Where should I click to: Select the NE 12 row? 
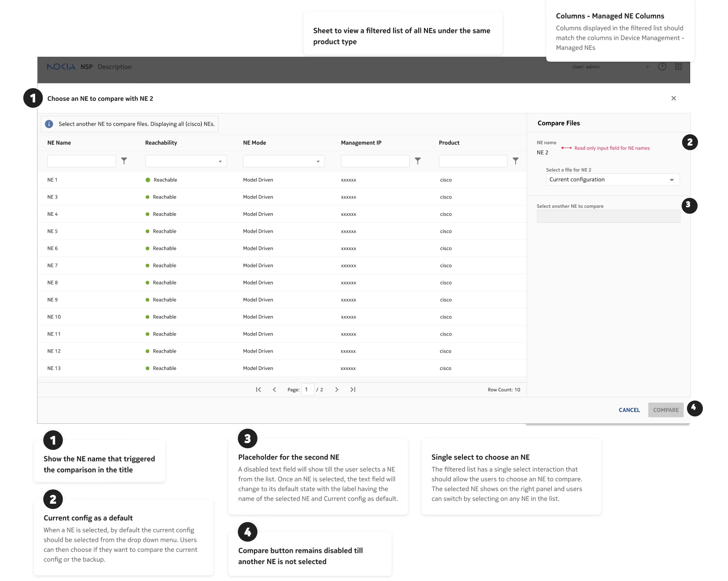point(282,351)
